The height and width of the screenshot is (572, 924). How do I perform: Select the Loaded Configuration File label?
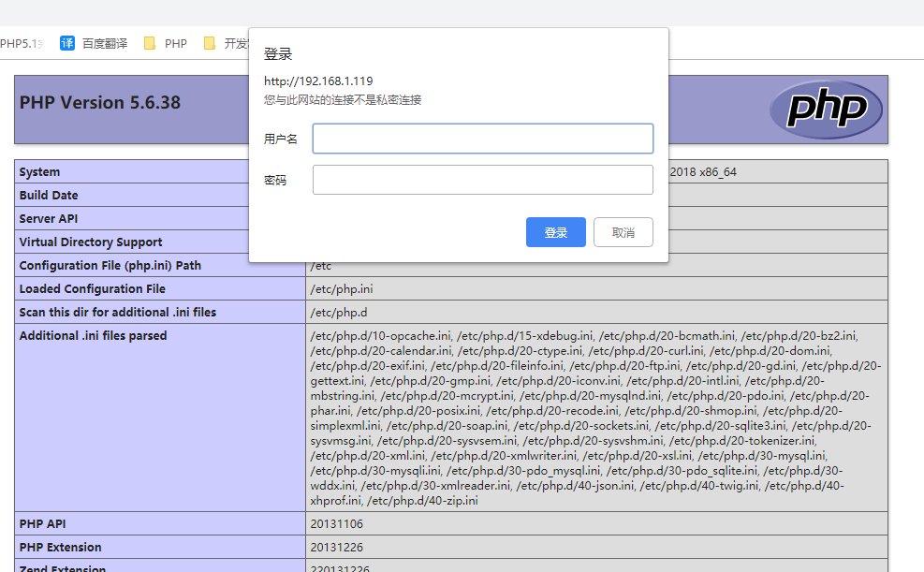click(93, 288)
